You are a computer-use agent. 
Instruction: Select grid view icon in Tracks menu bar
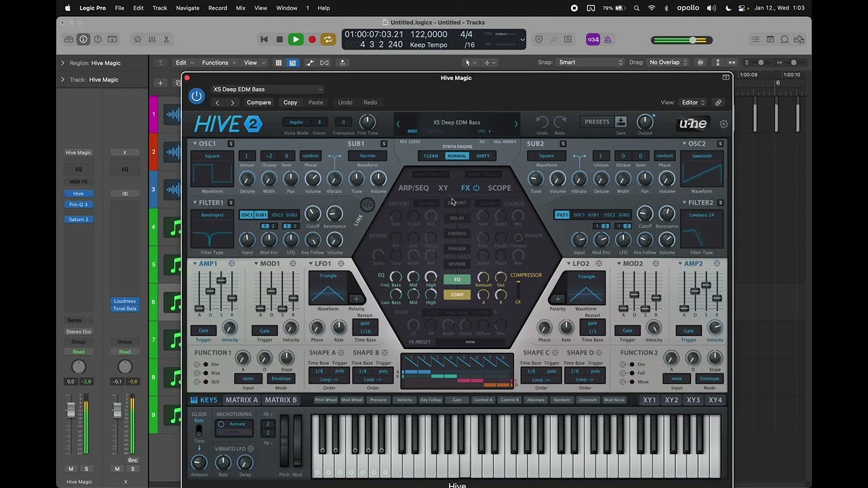pyautogui.click(x=278, y=62)
